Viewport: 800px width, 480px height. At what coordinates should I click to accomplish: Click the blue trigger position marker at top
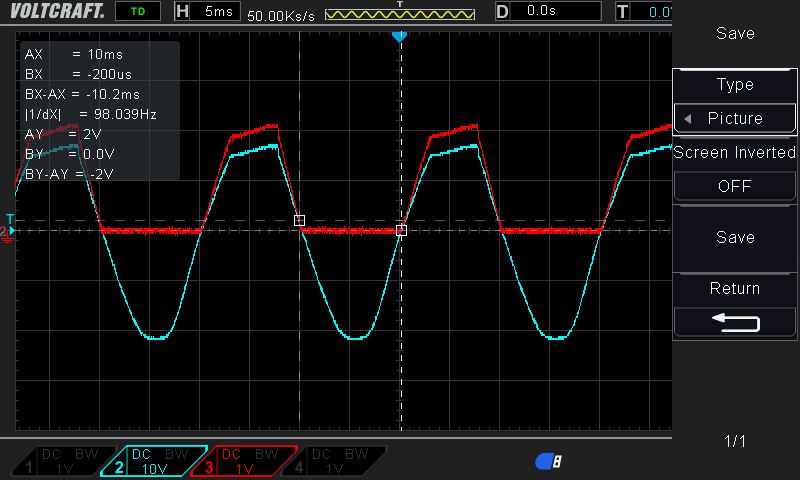coord(400,37)
